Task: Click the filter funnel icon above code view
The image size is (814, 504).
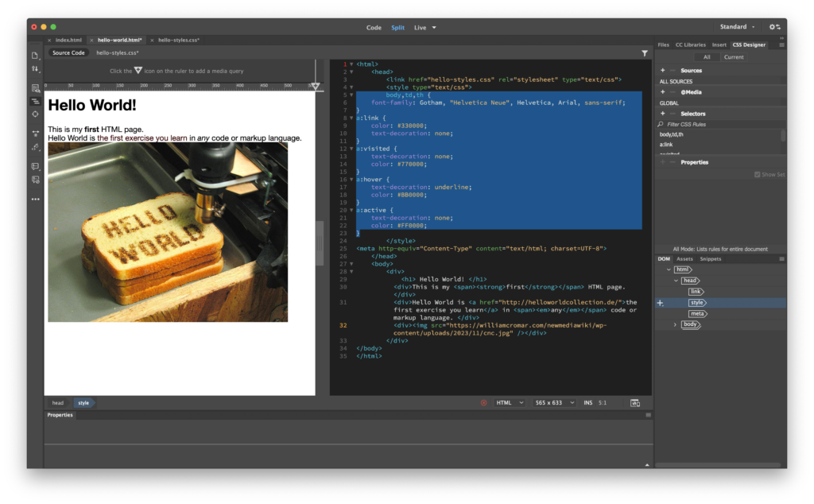Action: (x=645, y=53)
